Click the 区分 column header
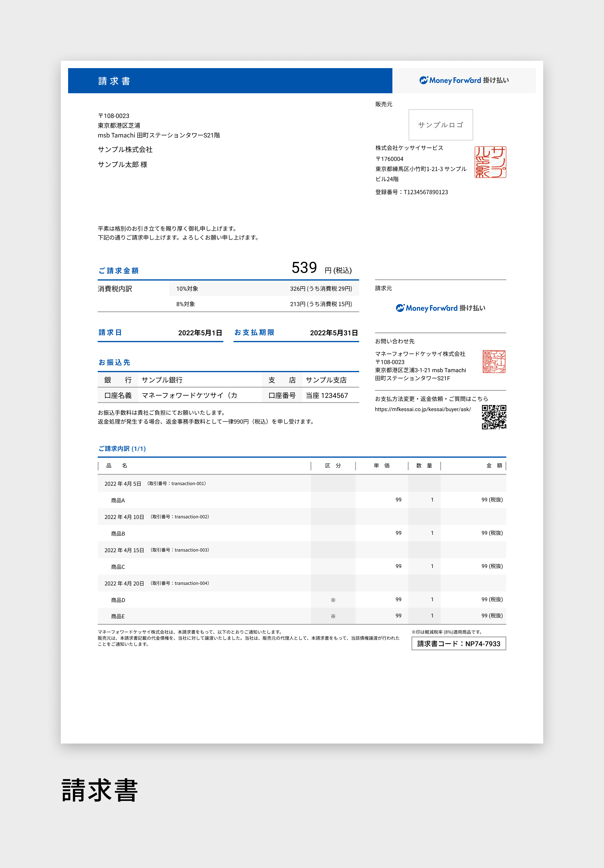The width and height of the screenshot is (604, 868). coord(333,466)
